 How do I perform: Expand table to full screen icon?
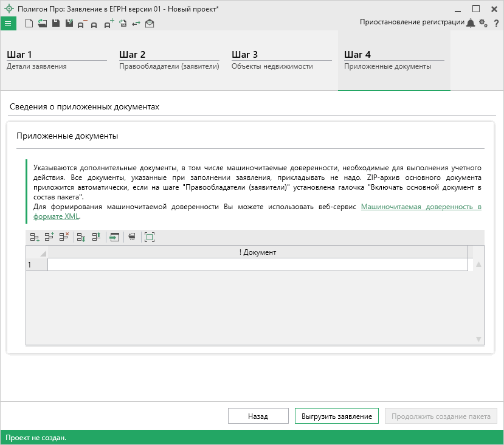[150, 237]
